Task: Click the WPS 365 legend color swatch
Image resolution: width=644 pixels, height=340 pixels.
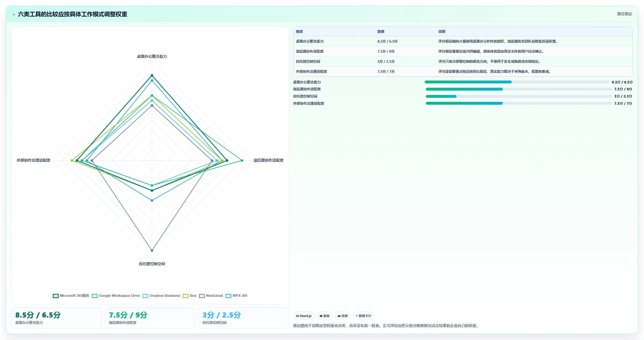Action: point(229,296)
